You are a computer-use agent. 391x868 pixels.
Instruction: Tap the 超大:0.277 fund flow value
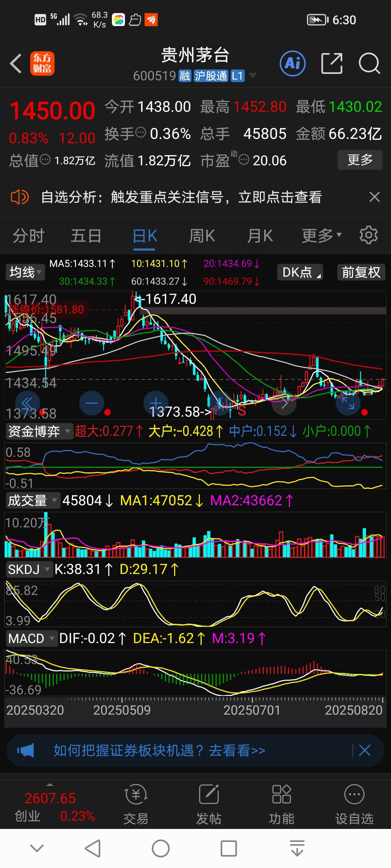pyautogui.click(x=109, y=431)
